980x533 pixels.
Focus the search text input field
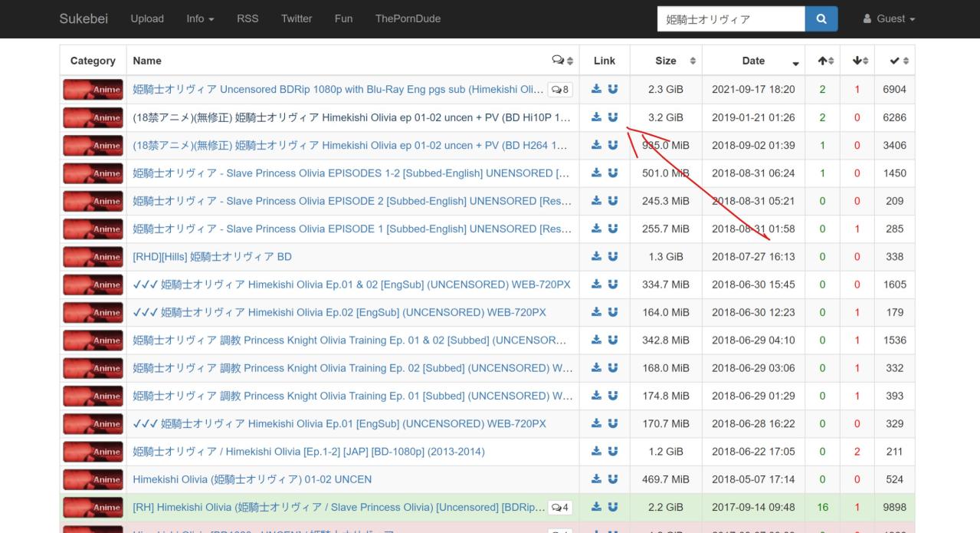(x=731, y=19)
